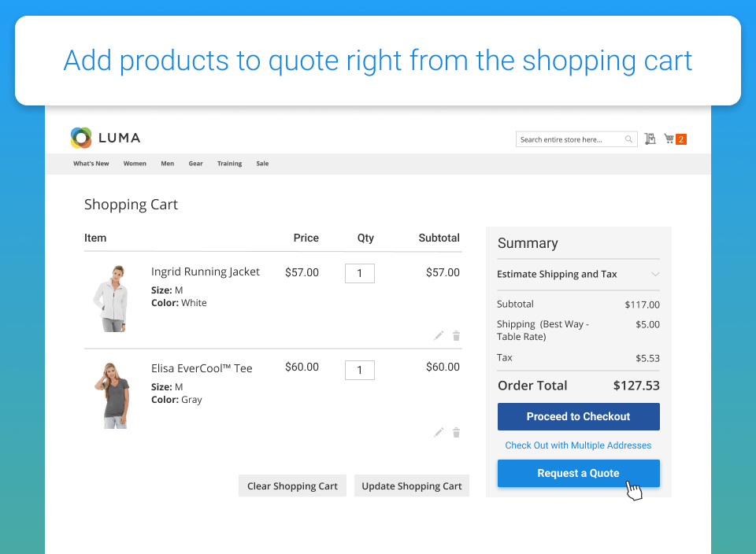The height and width of the screenshot is (554, 756).
Task: Open Check Out with Multiple Addresses link
Action: coord(578,445)
